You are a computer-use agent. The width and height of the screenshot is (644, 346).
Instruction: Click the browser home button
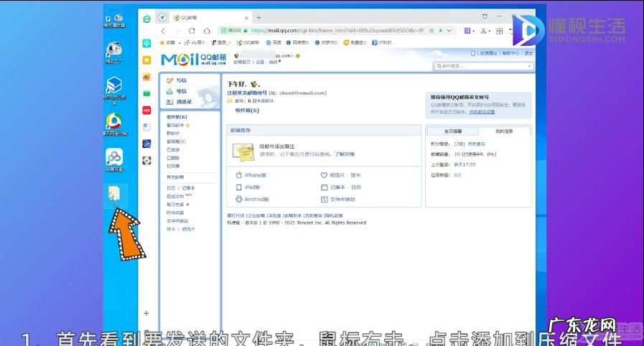(207, 31)
